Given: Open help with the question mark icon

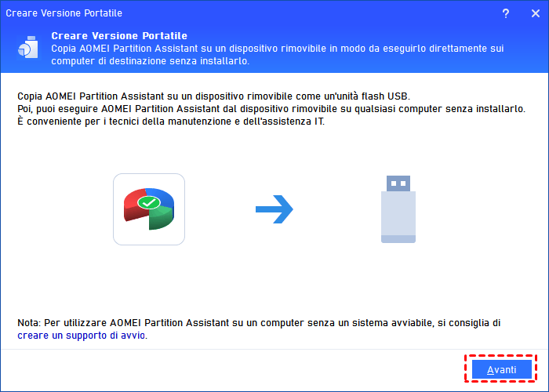Looking at the screenshot, I should point(506,13).
